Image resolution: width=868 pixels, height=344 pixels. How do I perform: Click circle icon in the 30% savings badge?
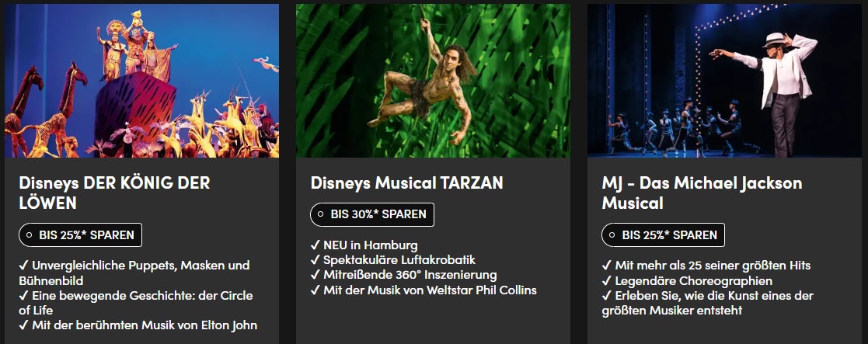click(x=321, y=214)
